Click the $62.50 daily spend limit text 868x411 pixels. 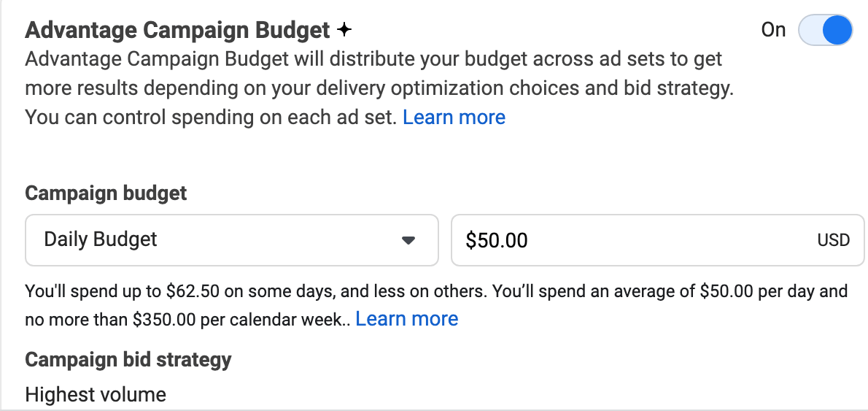pos(192,292)
